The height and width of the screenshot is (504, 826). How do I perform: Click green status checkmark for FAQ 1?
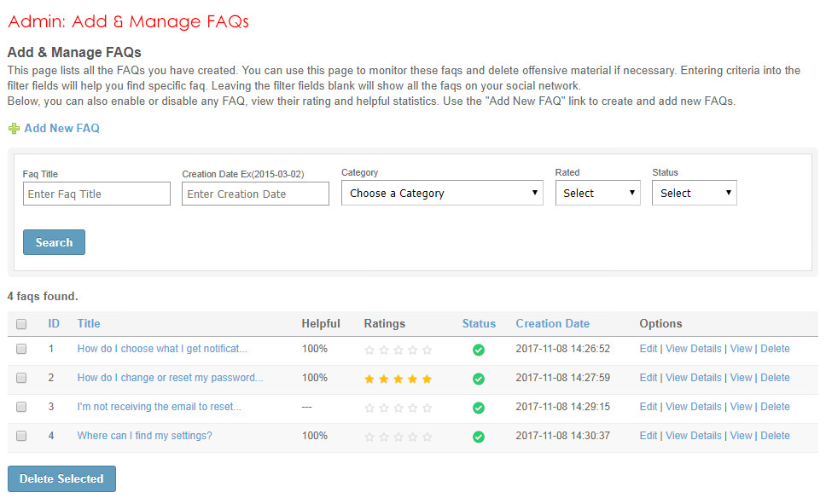[x=479, y=350]
